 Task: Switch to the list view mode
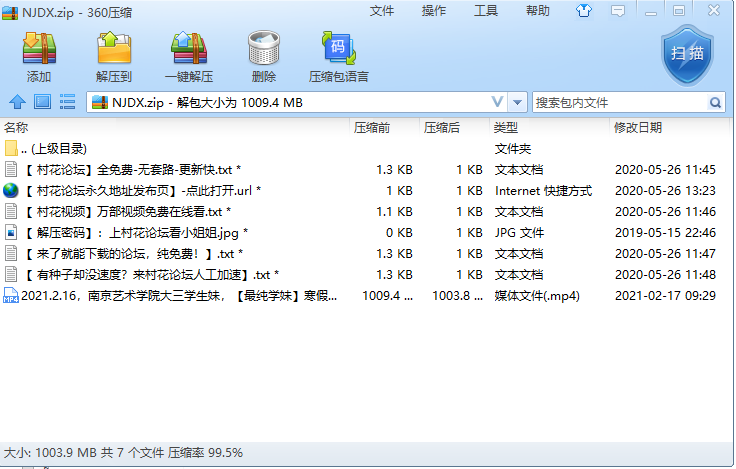(68, 102)
